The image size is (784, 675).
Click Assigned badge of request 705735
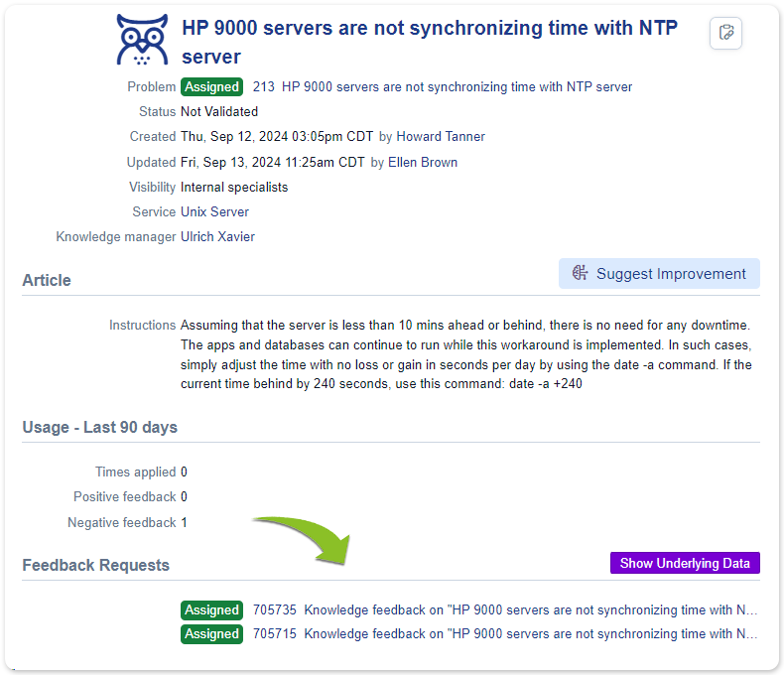tap(211, 610)
